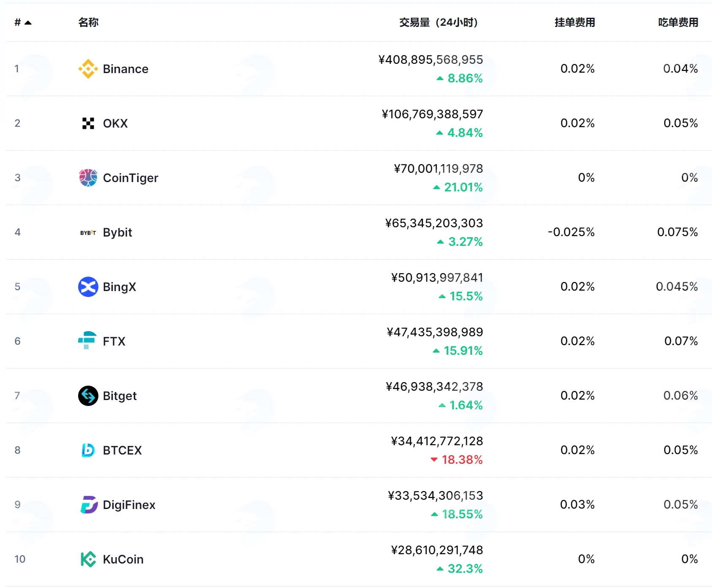Open the DigiFinex exchange name link
712x588 pixels.
[129, 505]
